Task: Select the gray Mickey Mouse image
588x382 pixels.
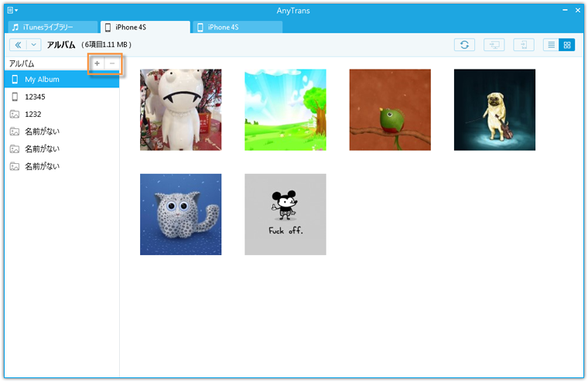Action: click(x=285, y=214)
